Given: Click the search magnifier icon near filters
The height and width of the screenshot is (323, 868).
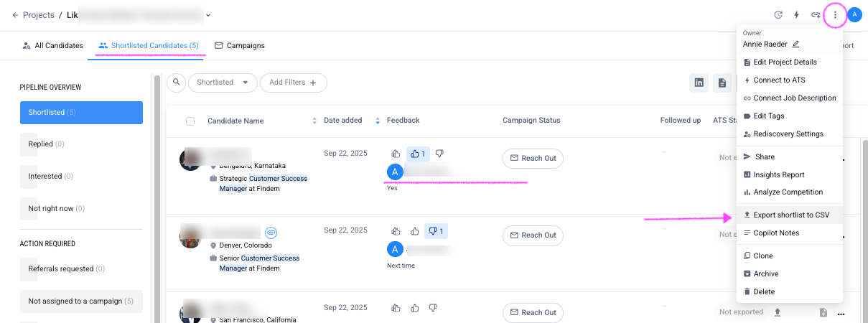Looking at the screenshot, I should point(176,83).
